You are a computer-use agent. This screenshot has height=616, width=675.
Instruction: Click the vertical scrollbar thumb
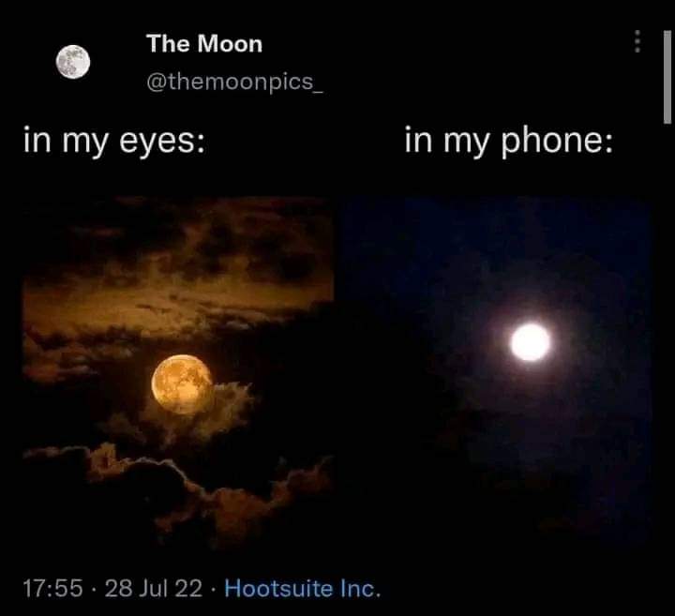[667, 78]
